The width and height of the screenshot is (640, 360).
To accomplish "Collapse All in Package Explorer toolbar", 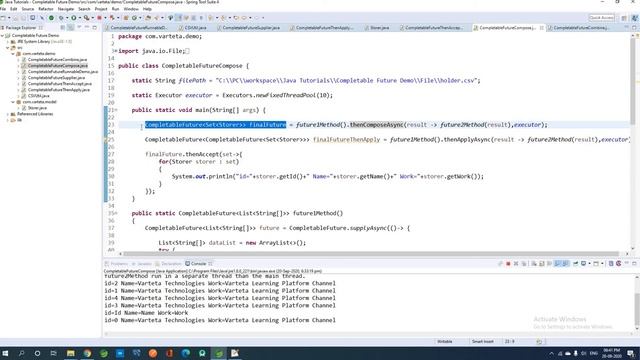I will pos(63,28).
